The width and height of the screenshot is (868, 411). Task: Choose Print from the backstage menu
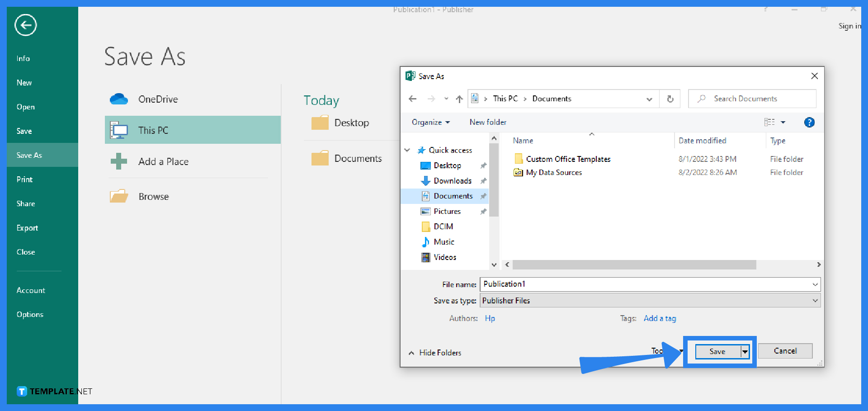click(x=24, y=180)
